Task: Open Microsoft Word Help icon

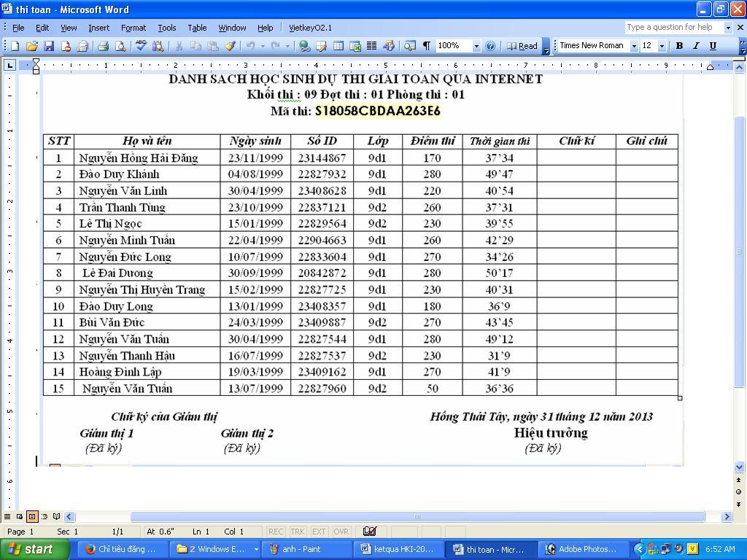Action: pos(490,46)
